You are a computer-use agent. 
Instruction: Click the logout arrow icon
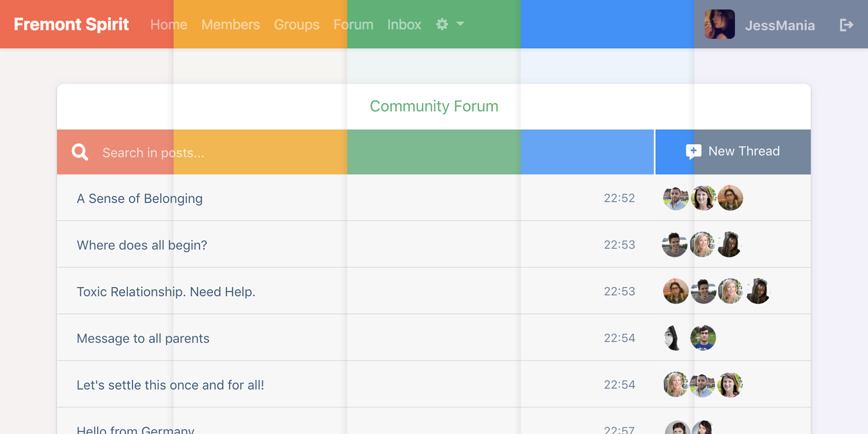tap(846, 25)
